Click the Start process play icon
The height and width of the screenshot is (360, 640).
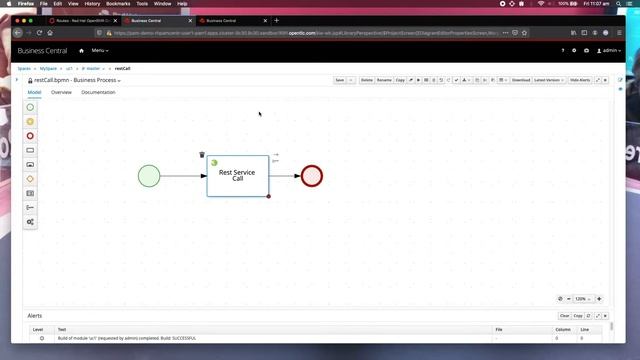(x=418, y=80)
